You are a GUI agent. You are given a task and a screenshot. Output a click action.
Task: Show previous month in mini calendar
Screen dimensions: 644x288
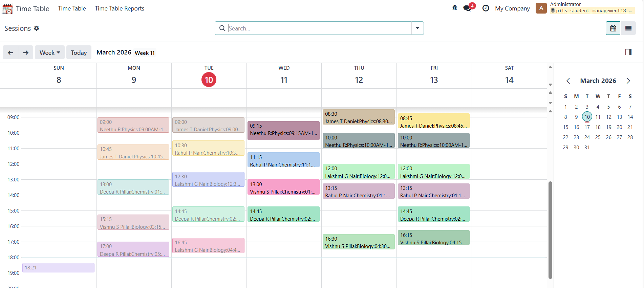point(568,81)
